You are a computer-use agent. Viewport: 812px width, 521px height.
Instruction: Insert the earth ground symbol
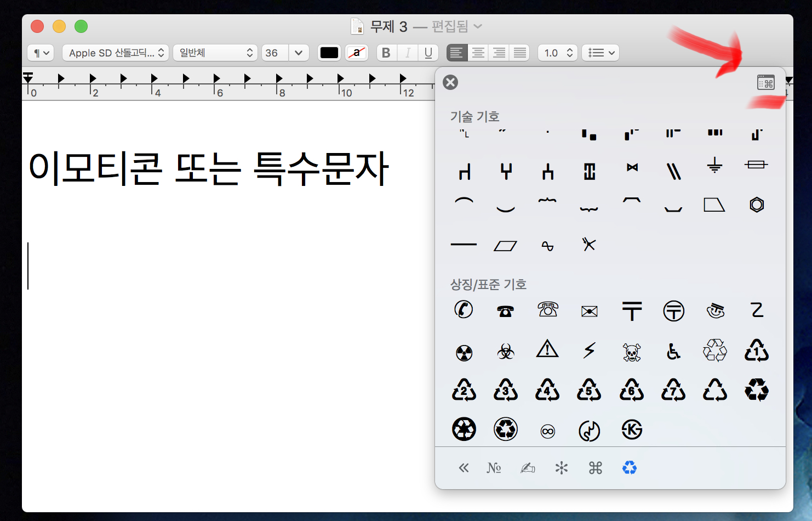(714, 165)
